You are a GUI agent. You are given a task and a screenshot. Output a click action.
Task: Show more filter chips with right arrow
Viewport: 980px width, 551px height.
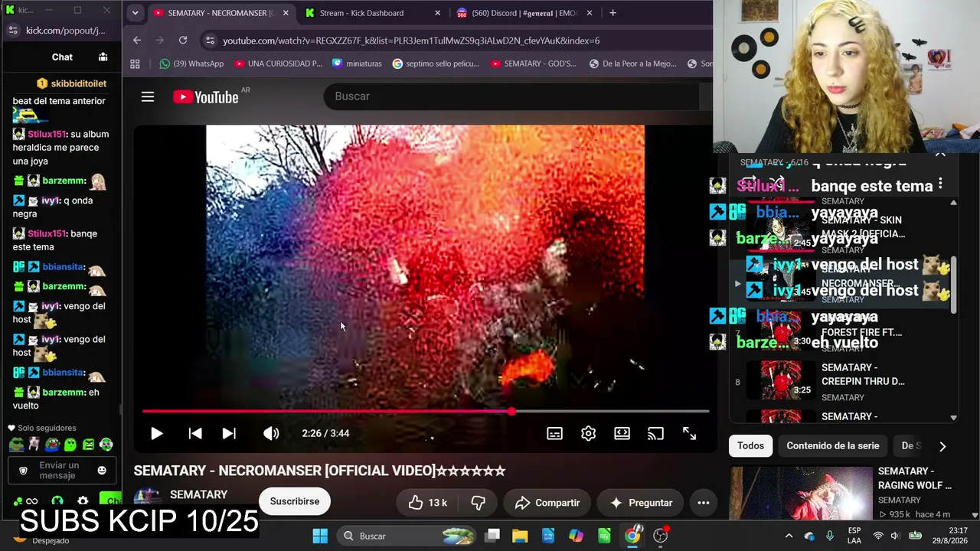click(x=942, y=446)
